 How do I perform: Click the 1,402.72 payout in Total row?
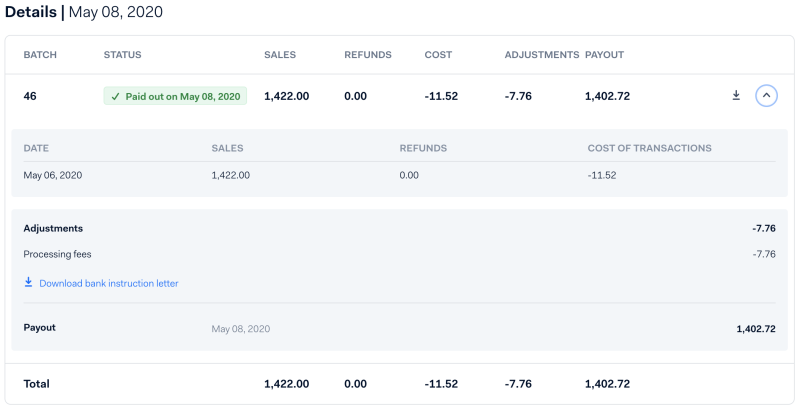tap(607, 384)
